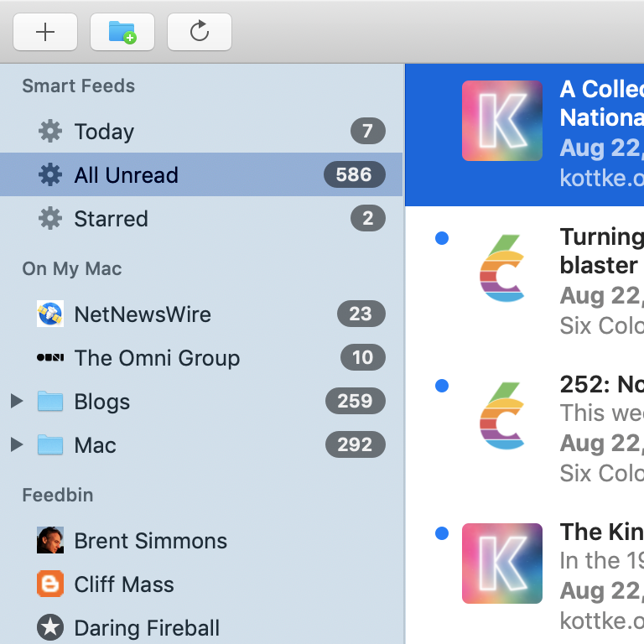
Task: Click the 586 unread count badge
Action: pyautogui.click(x=354, y=175)
